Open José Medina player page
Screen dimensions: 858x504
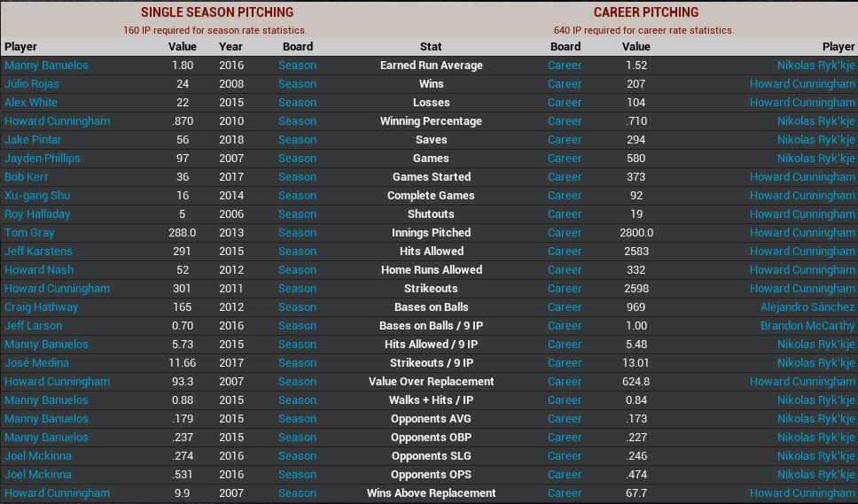pyautogui.click(x=36, y=363)
